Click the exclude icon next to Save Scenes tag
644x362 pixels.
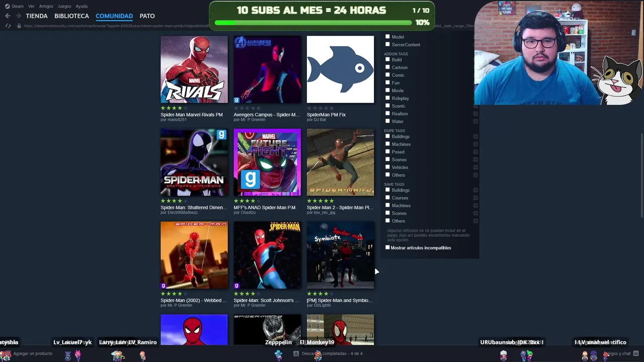[x=475, y=213]
